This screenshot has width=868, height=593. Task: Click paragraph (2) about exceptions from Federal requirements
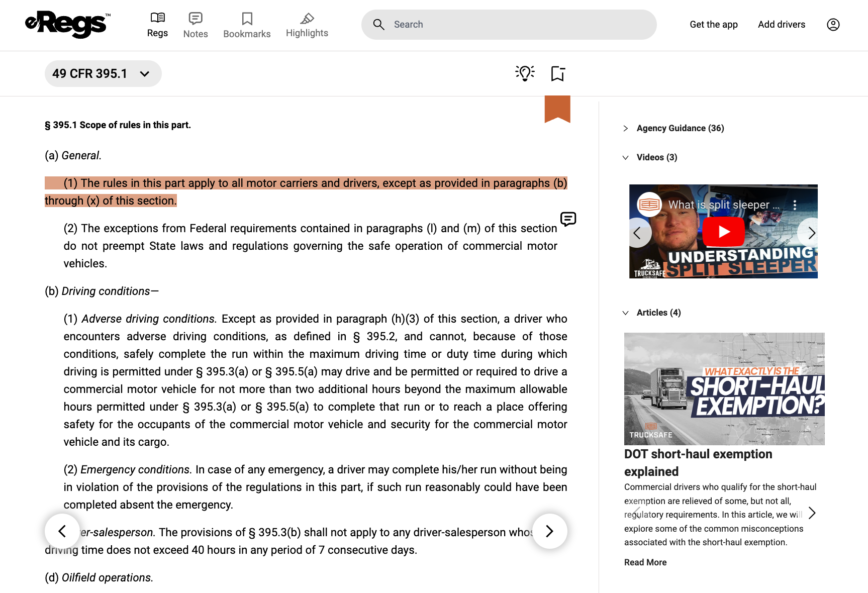[310, 246]
